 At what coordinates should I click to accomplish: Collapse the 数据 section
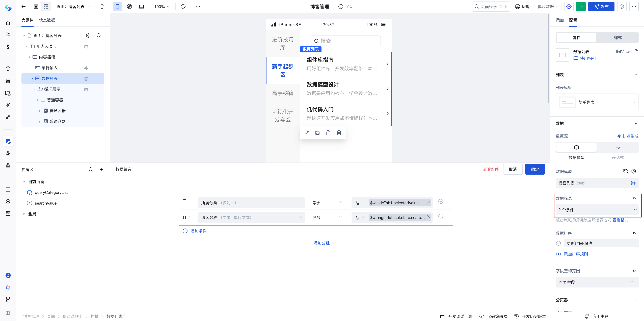(636, 123)
